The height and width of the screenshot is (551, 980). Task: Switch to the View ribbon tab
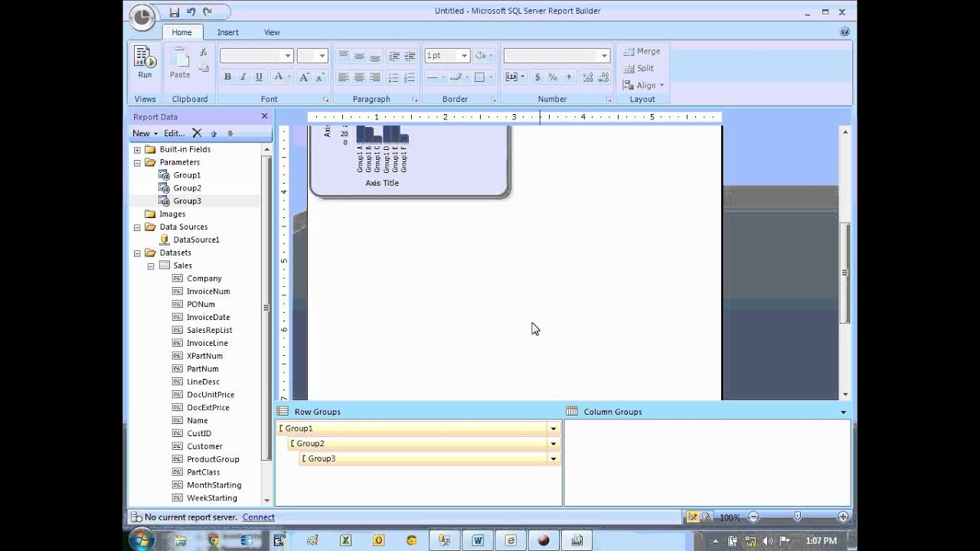pyautogui.click(x=272, y=32)
